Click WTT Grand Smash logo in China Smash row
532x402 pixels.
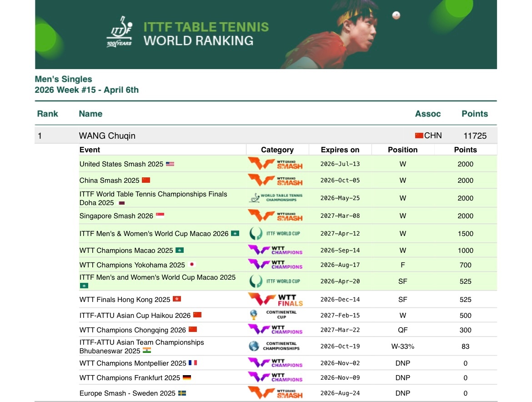275,180
